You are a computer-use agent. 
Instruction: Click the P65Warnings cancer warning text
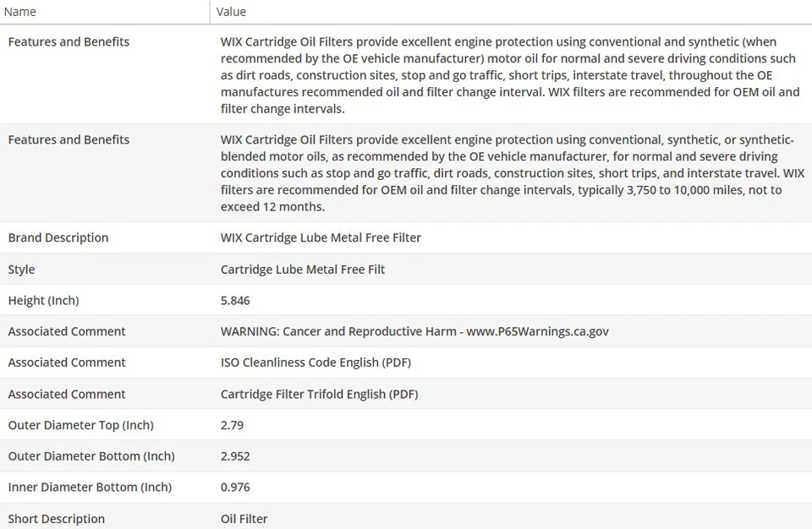(414, 331)
